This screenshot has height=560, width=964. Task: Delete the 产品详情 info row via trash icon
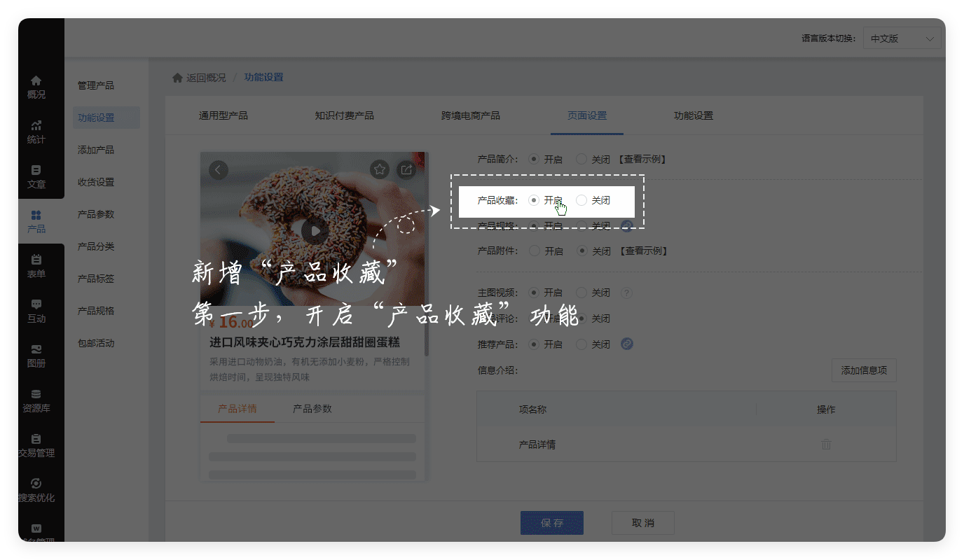(826, 444)
